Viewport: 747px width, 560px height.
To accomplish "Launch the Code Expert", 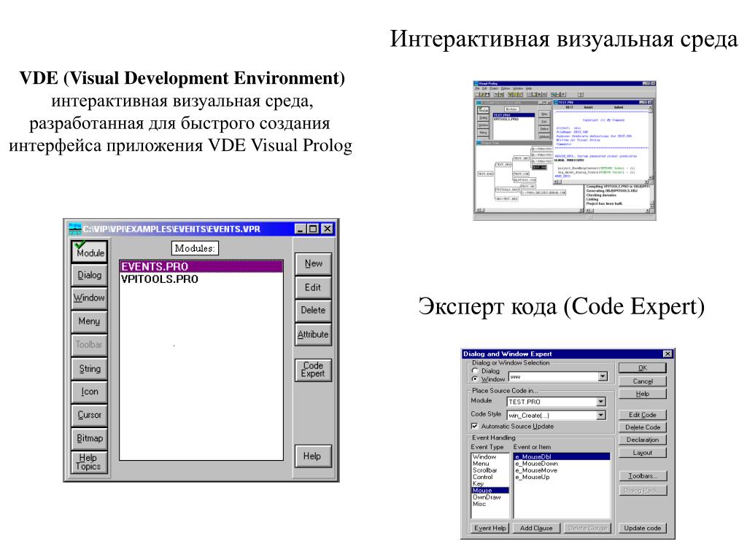I will point(313,370).
